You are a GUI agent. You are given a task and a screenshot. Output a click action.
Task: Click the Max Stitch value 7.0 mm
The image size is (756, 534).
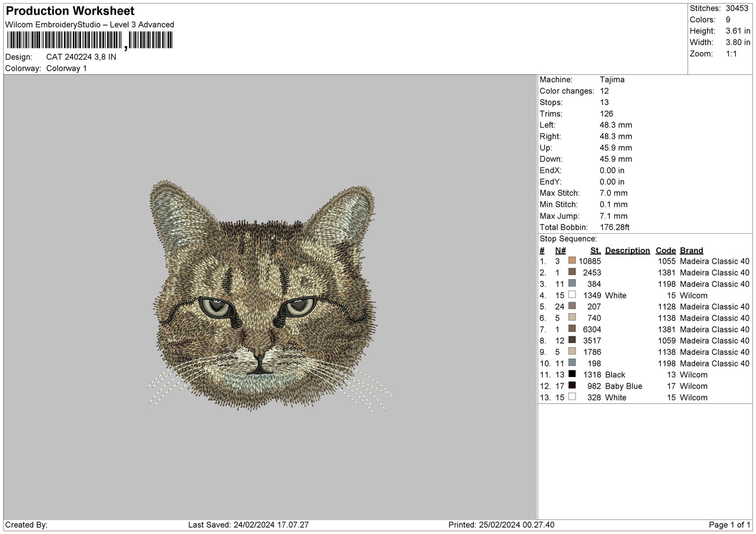point(614,193)
